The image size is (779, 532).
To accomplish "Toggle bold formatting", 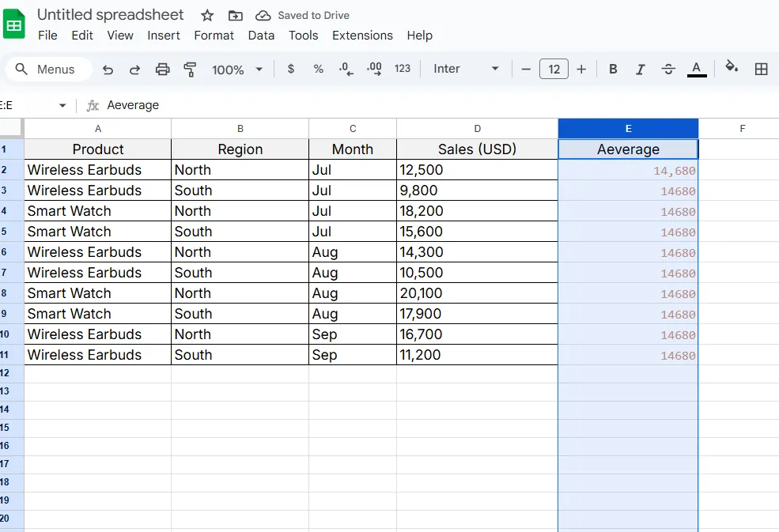I will [613, 69].
